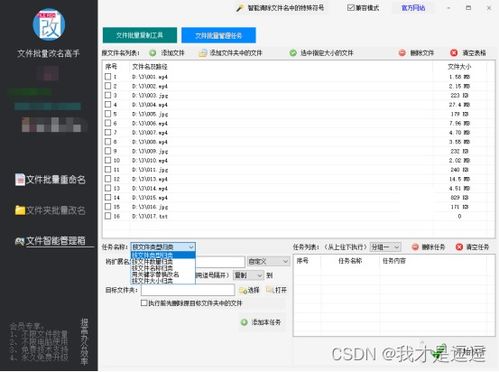Click the green select-by-file-size icon
This screenshot has width=499, height=372.
click(x=293, y=53)
